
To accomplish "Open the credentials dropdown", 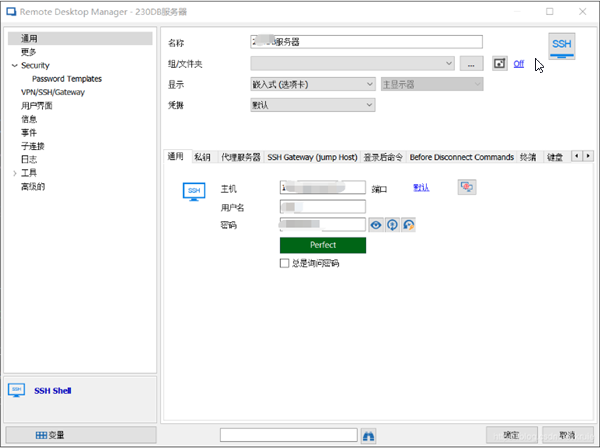I will click(x=313, y=105).
